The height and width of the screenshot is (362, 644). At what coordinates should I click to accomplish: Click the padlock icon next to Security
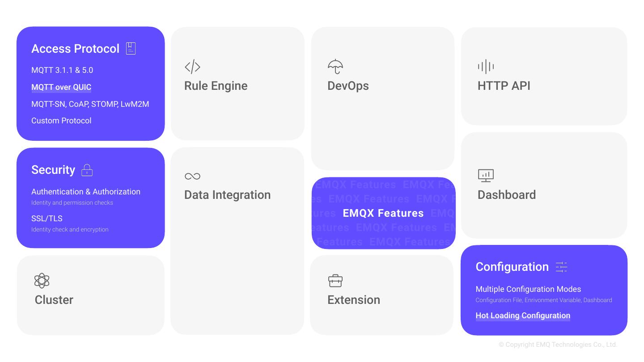coord(87,170)
